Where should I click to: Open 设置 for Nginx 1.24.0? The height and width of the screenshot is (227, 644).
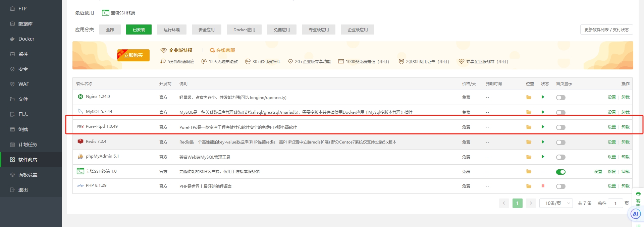[x=612, y=97]
